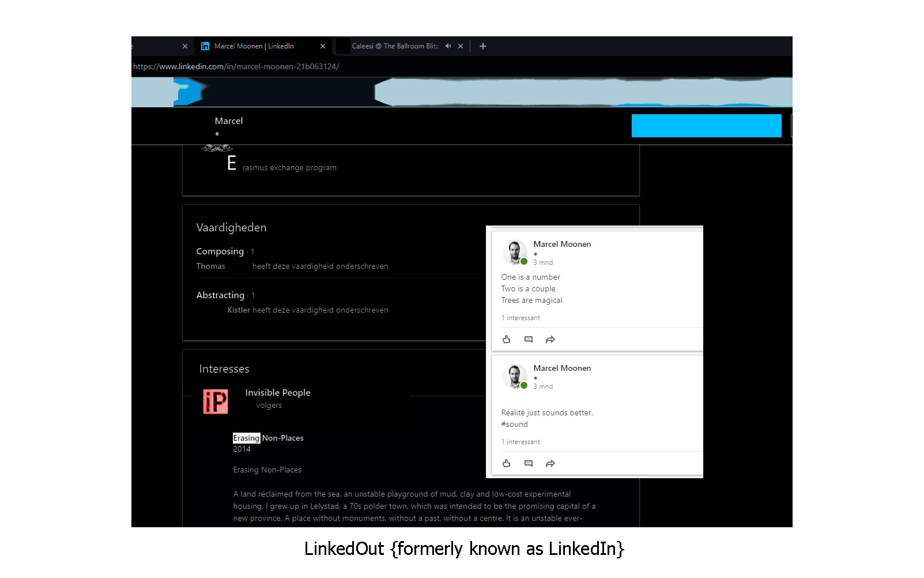Click the #sound hashtag
Image resolution: width=924 pixels, height=578 pixels.
(x=514, y=425)
